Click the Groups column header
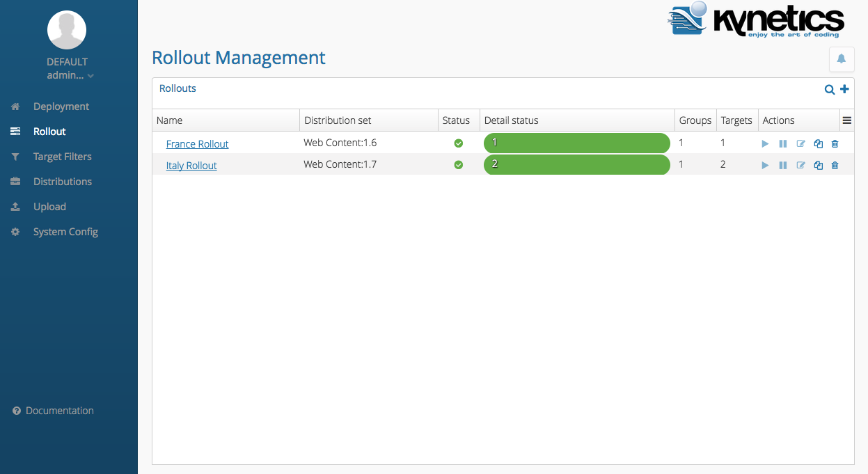This screenshot has width=868, height=474. (695, 120)
